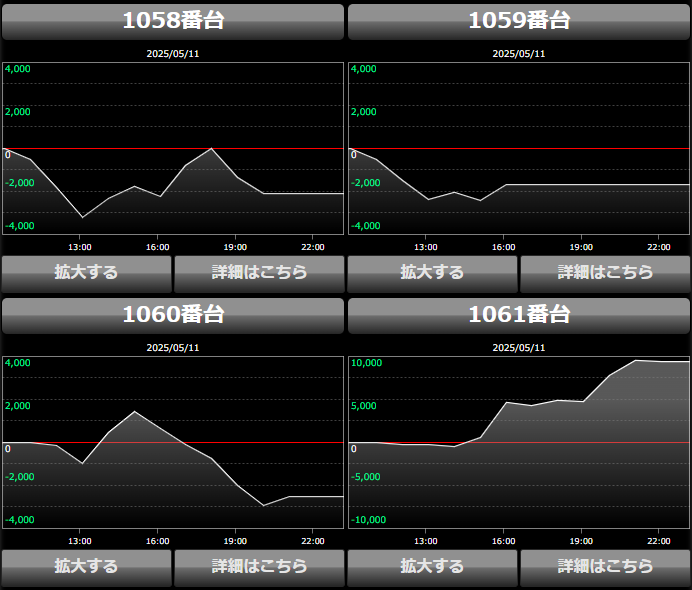The height and width of the screenshot is (590, 692).
Task: Click 16:00 time label under 1060 graph
Action: [158, 541]
